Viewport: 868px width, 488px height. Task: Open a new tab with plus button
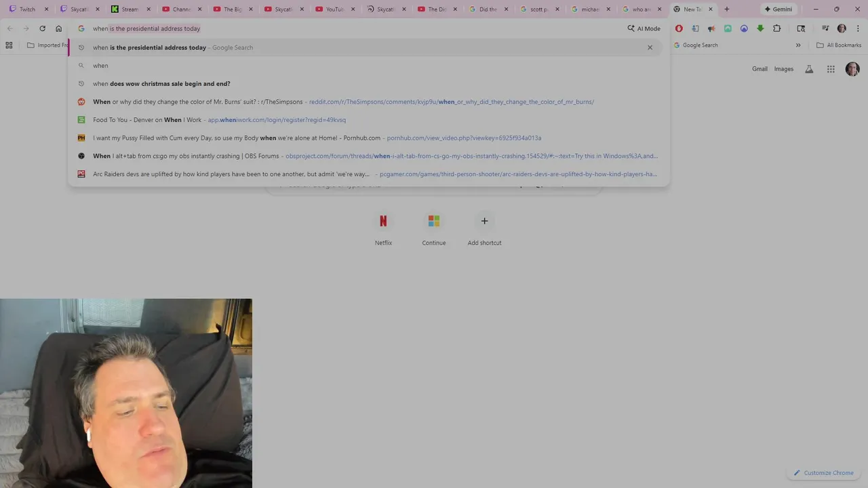tap(727, 9)
